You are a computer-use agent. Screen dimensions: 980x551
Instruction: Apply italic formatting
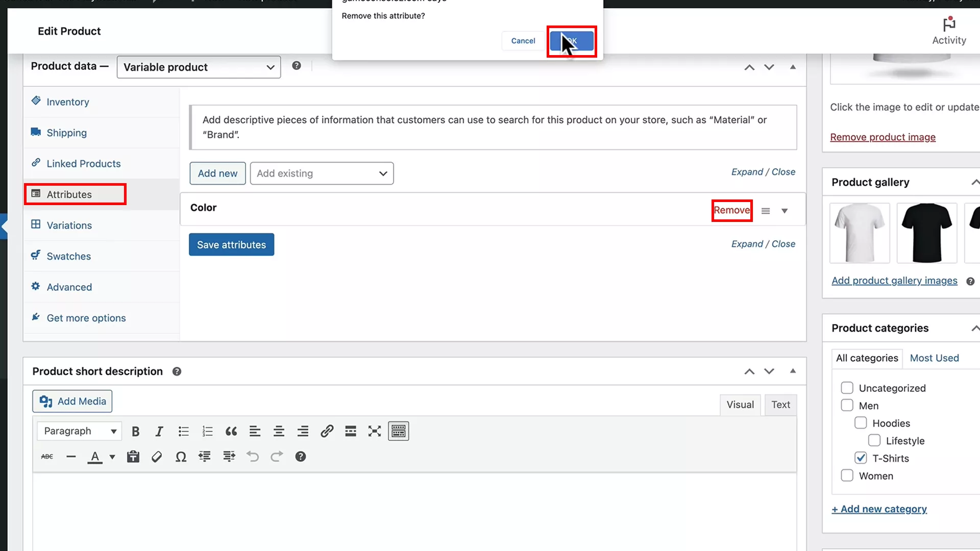point(159,431)
